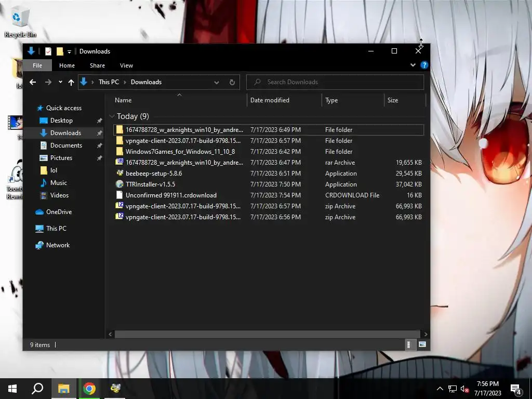Open the lol folder in the sidebar
Viewport: 532px width, 399px height.
click(54, 170)
